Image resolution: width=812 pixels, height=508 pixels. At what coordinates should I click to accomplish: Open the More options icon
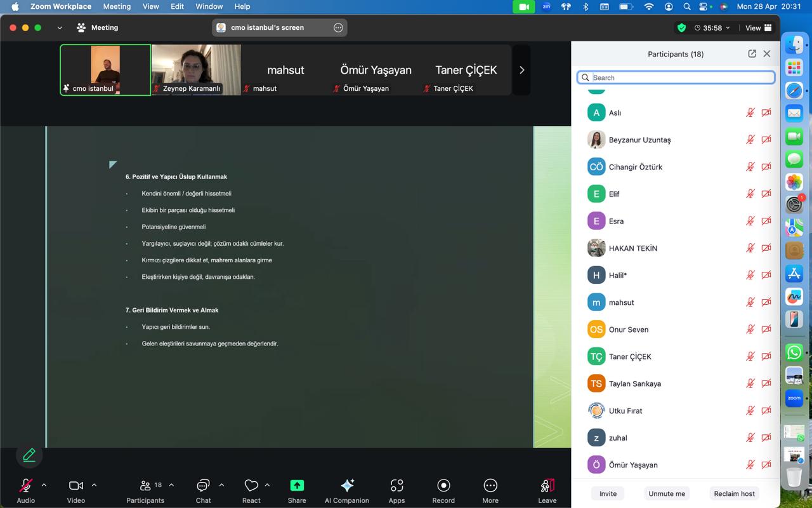(490, 486)
